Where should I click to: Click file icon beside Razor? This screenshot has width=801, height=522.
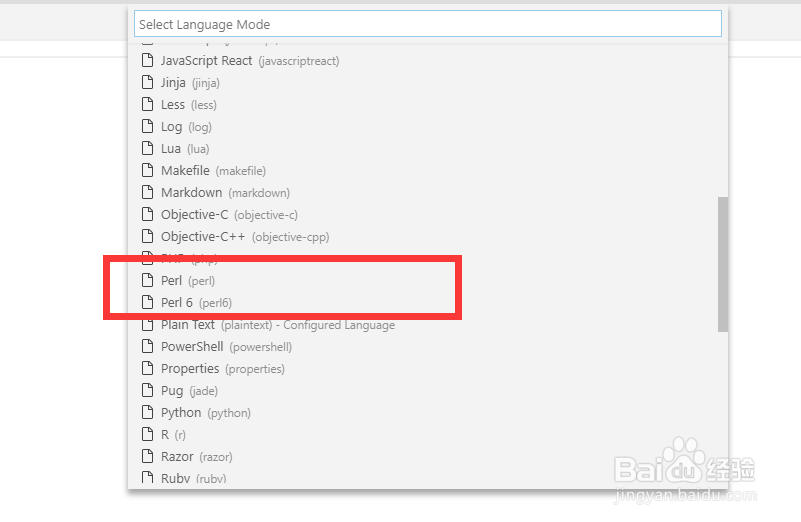point(147,456)
